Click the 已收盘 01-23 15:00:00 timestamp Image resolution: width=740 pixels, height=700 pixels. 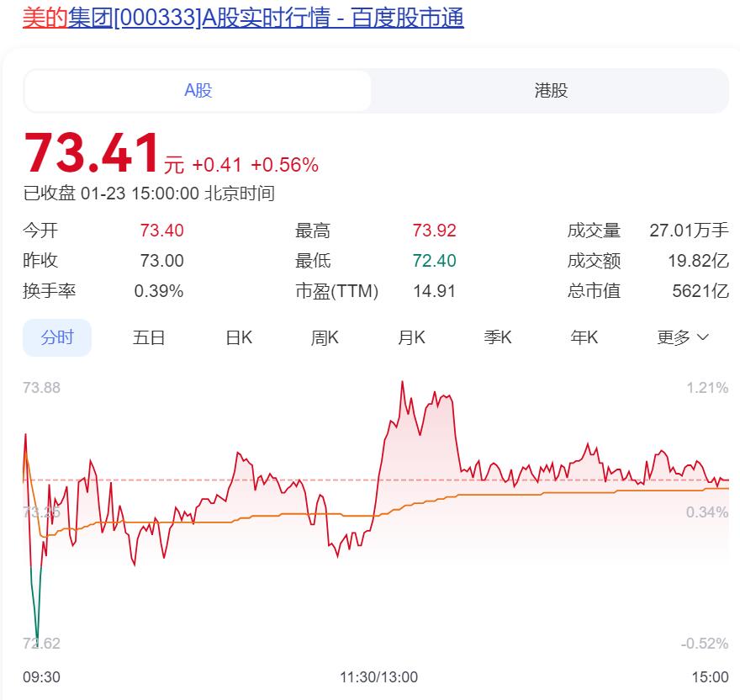(x=149, y=194)
